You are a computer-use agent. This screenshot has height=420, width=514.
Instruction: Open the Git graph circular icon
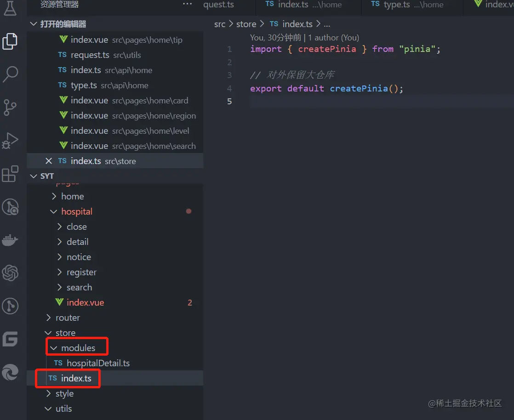click(x=10, y=306)
